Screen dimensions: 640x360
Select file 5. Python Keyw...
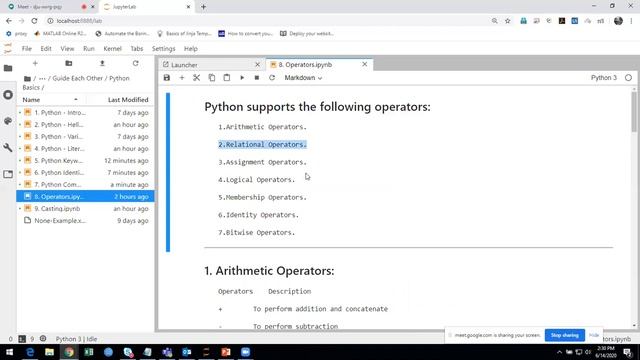click(x=85, y=160)
